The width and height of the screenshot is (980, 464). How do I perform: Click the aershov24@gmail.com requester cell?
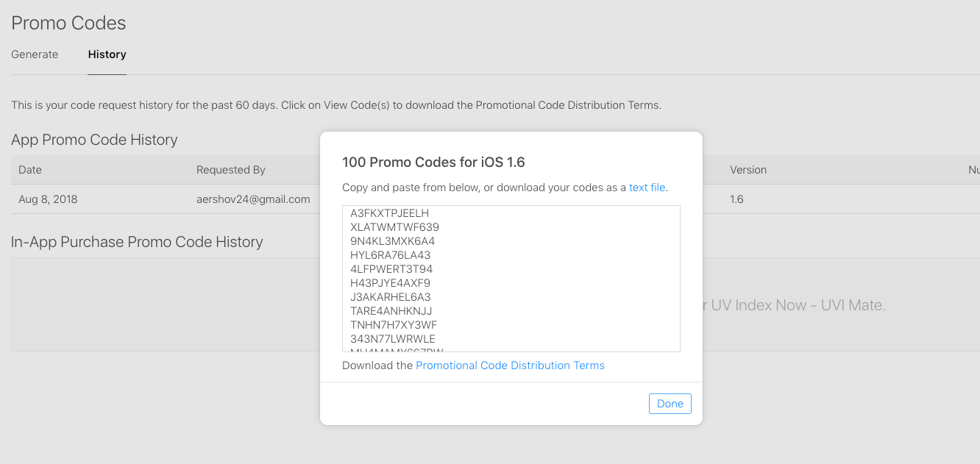coord(253,199)
